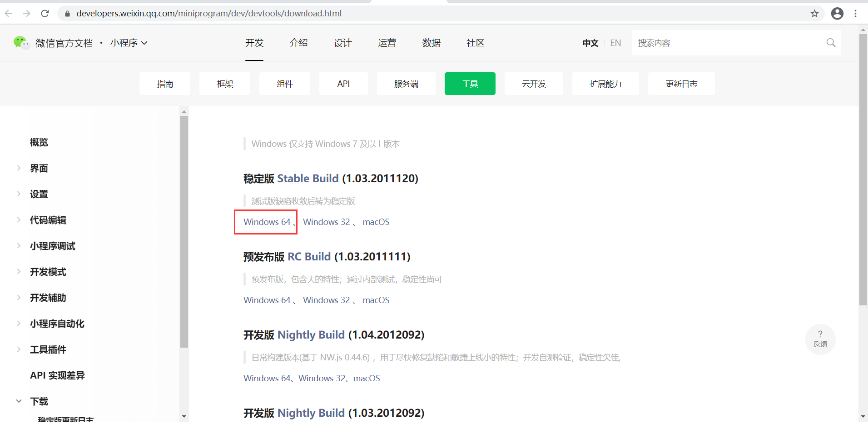Reload the page with refresh icon
Screen dimensions: 868x424
point(45,14)
